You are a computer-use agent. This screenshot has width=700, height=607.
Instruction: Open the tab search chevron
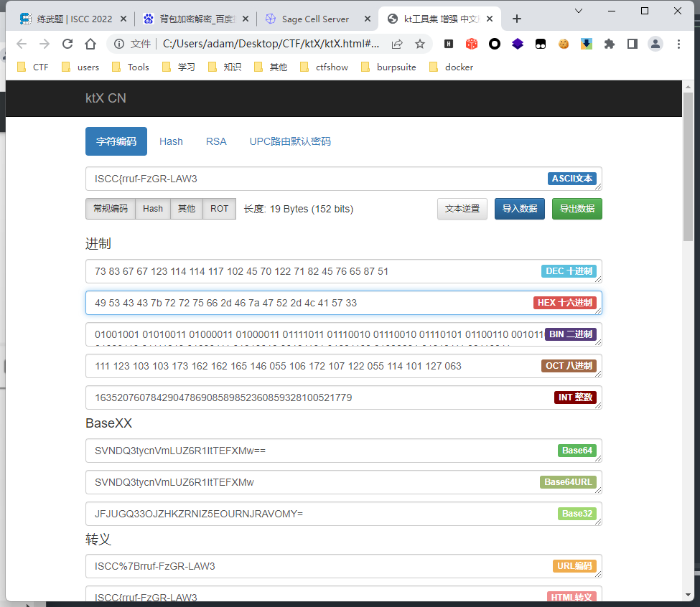(x=579, y=11)
